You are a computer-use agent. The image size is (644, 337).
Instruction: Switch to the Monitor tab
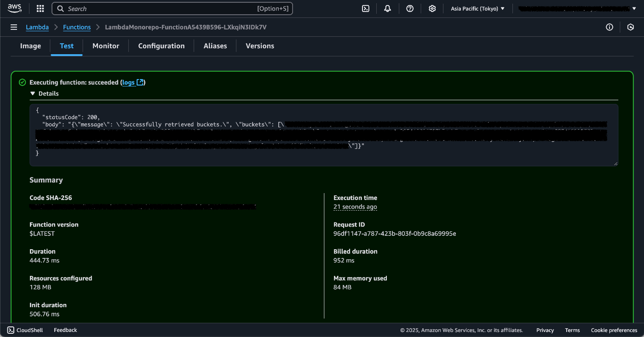(x=105, y=46)
